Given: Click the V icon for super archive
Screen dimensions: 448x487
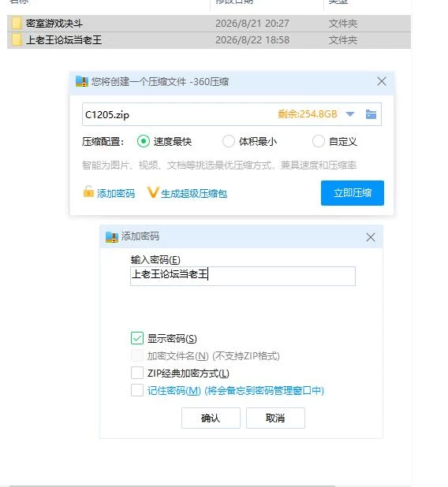Looking at the screenshot, I should 153,192.
